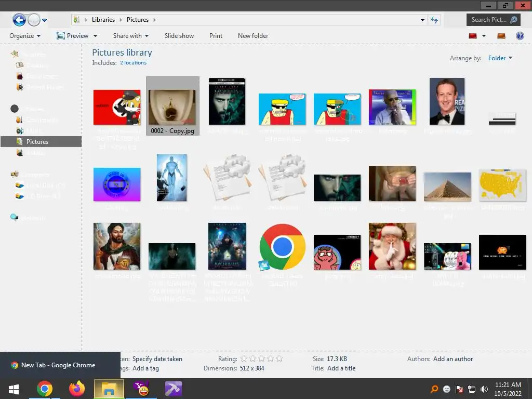Select the 0002 - Copy.jpg thumbnail

click(172, 107)
